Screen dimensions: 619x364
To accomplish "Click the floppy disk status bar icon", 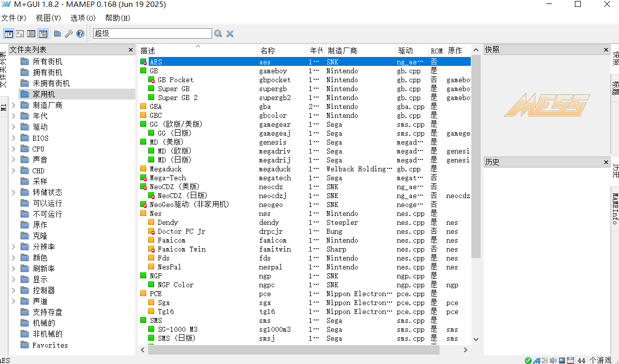I will coord(570,360).
